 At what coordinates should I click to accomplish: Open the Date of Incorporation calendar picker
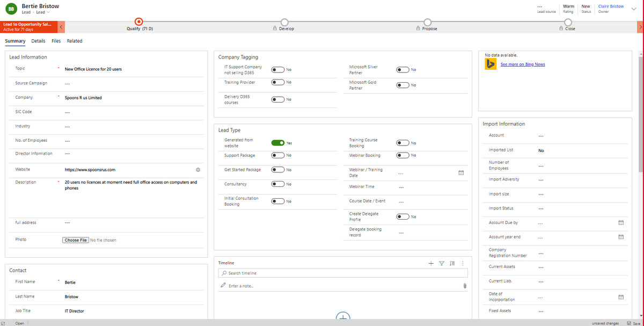pyautogui.click(x=621, y=297)
